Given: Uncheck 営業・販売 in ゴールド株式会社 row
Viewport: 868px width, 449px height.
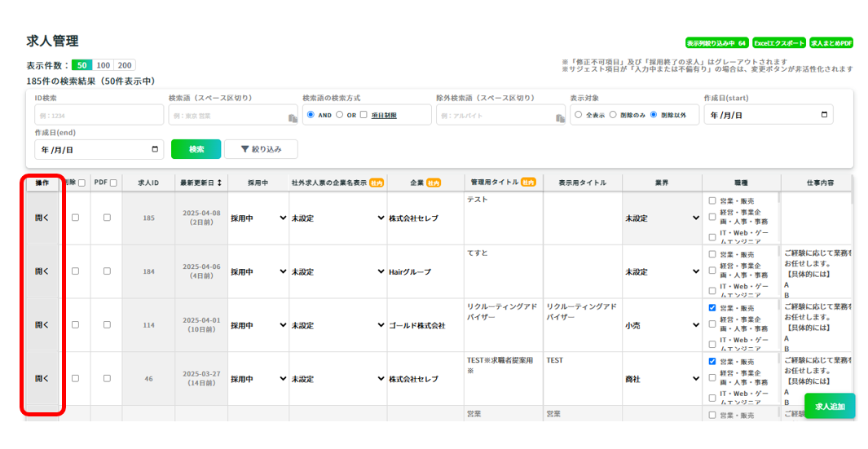Looking at the screenshot, I should tap(712, 308).
